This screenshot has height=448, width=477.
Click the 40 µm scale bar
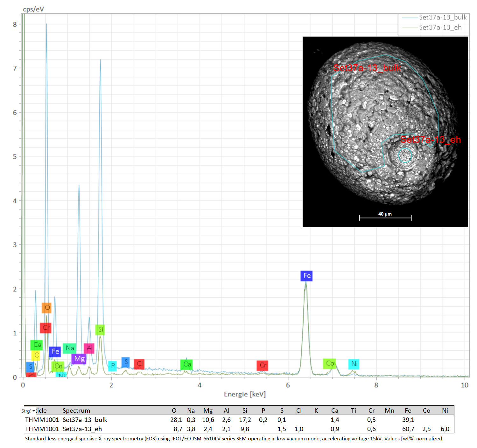[385, 216]
